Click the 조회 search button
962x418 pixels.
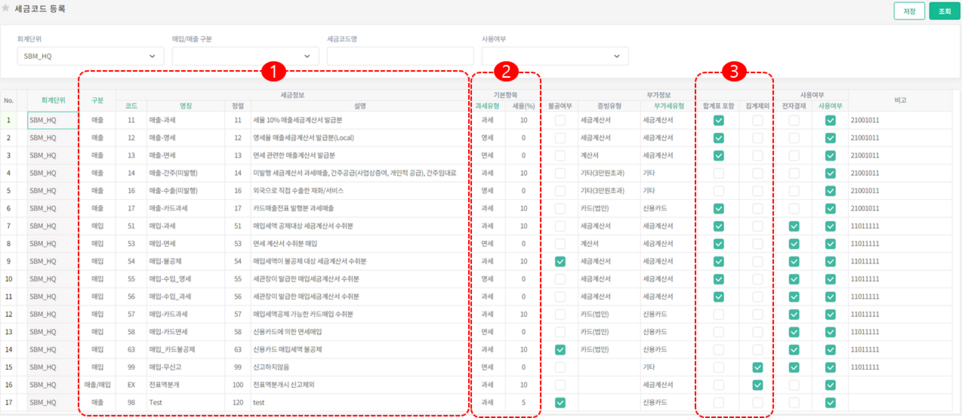[x=941, y=11]
